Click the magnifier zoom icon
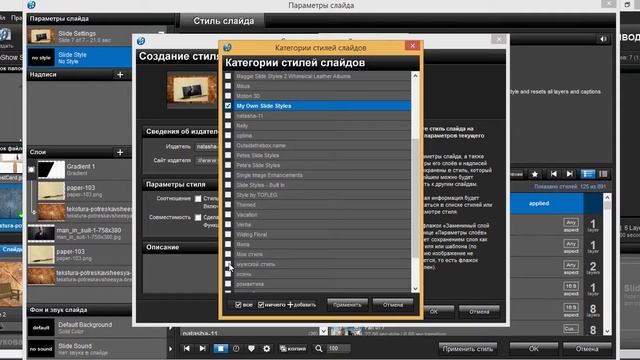Screen dimensions: 640x360 319,349
